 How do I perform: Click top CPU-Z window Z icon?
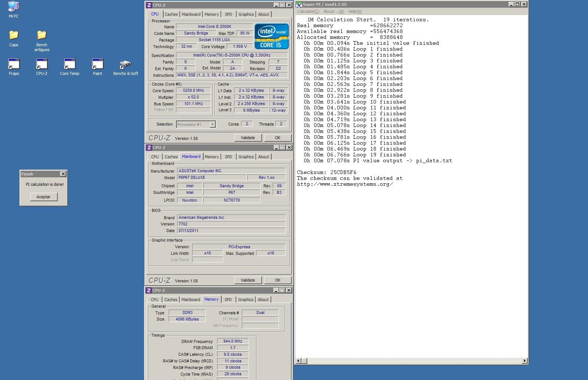click(x=149, y=5)
